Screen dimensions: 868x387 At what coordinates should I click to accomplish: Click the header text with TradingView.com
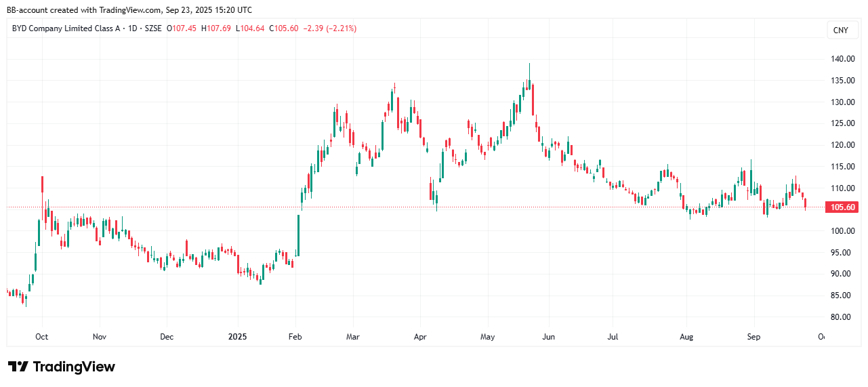coord(129,9)
